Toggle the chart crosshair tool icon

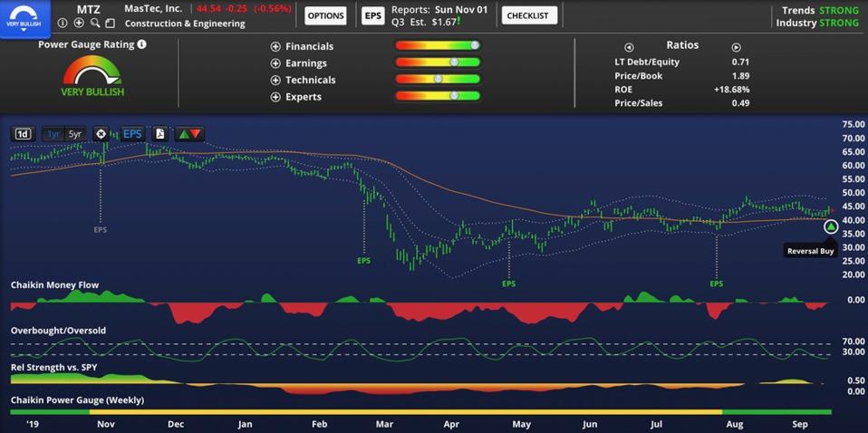click(x=101, y=134)
